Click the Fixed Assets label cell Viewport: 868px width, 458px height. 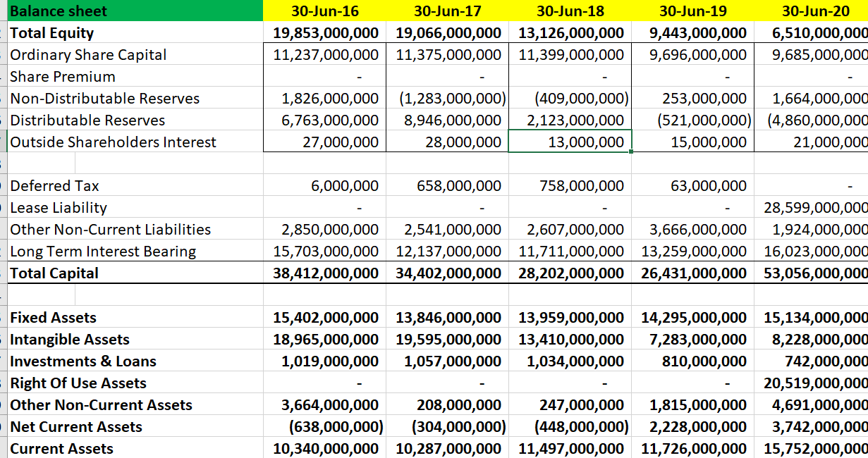(x=49, y=317)
